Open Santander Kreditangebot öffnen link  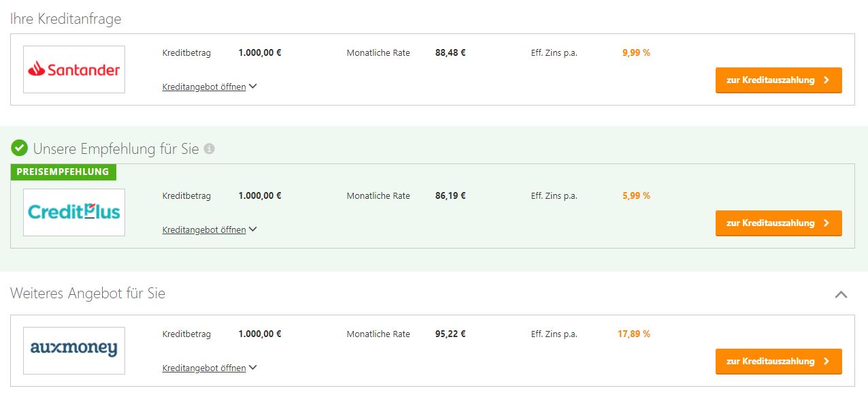click(x=204, y=87)
